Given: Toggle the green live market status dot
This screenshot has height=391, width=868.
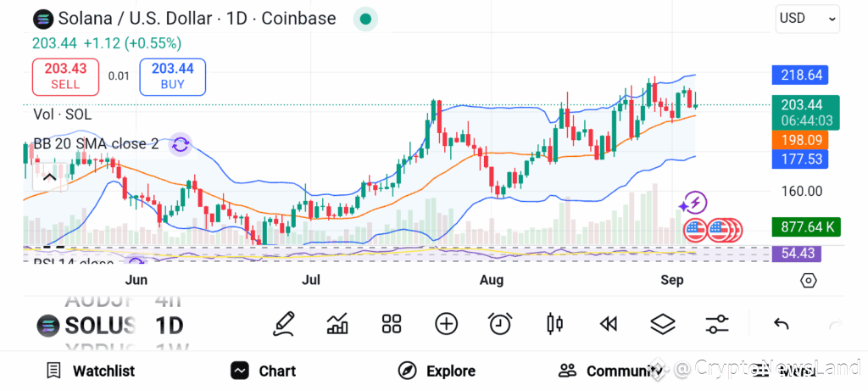Looking at the screenshot, I should point(365,19).
